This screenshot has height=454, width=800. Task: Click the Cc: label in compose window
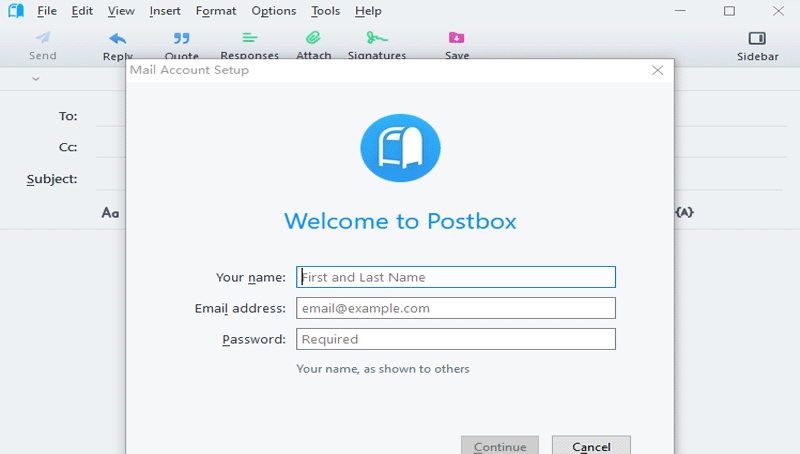[68, 147]
